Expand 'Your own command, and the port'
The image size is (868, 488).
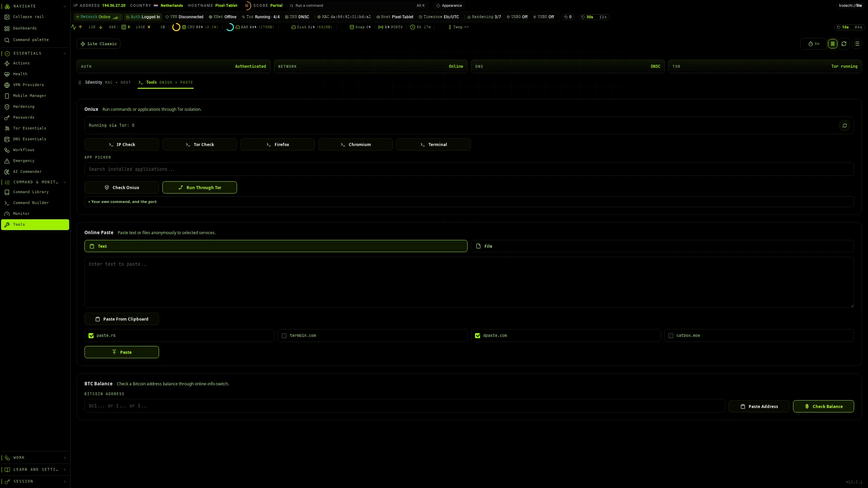click(469, 202)
